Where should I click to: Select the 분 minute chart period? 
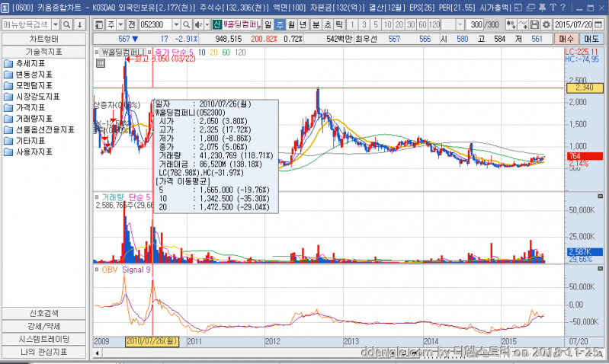(x=316, y=25)
